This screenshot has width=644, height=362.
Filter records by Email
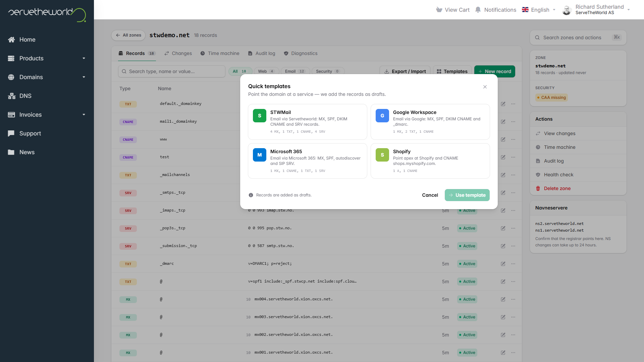pyautogui.click(x=295, y=71)
